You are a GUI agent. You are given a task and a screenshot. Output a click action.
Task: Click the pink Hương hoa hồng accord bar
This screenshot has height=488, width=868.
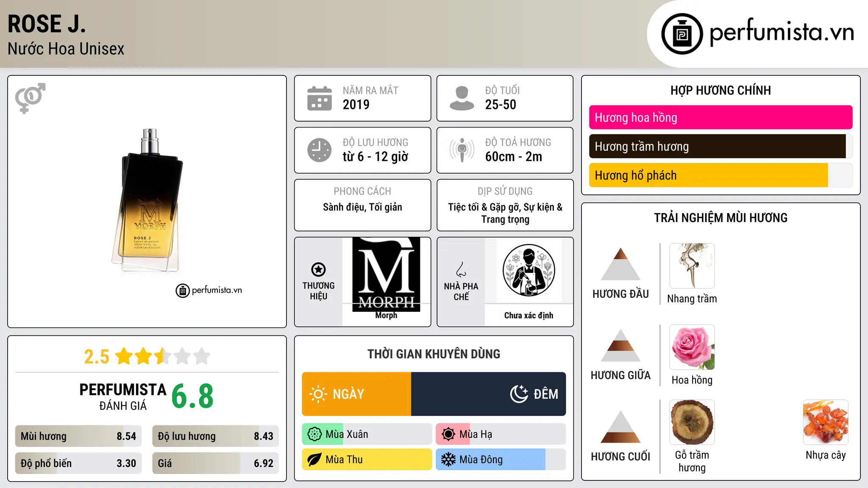pyautogui.click(x=721, y=117)
